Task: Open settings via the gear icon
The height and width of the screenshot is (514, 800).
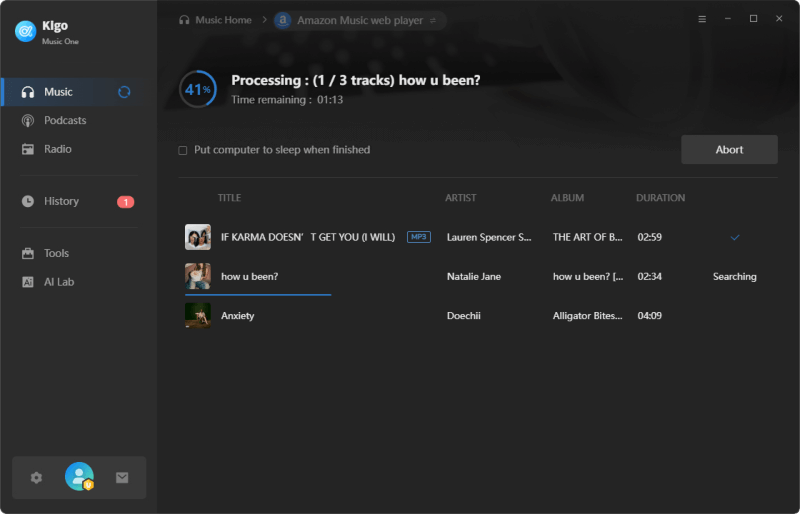Action: (36, 478)
